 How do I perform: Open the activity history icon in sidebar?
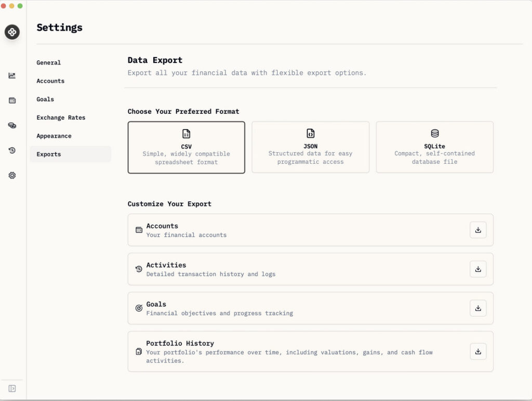click(x=12, y=150)
